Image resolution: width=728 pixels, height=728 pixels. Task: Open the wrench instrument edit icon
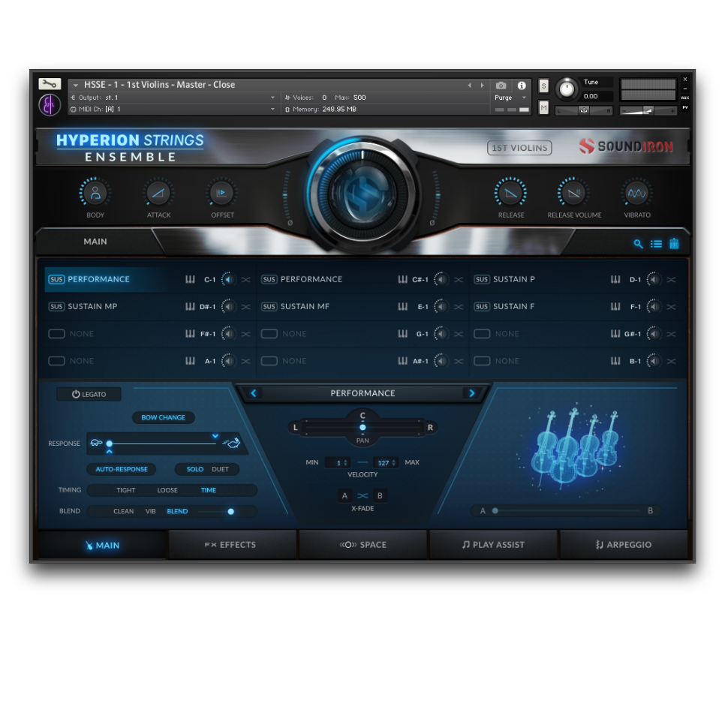tap(50, 84)
